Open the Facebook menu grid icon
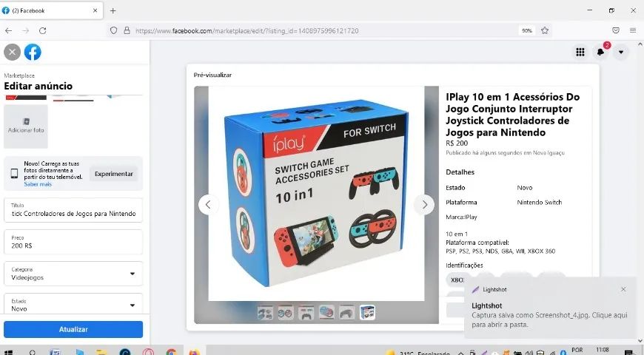Viewport: 644px width, 355px height. (x=580, y=52)
